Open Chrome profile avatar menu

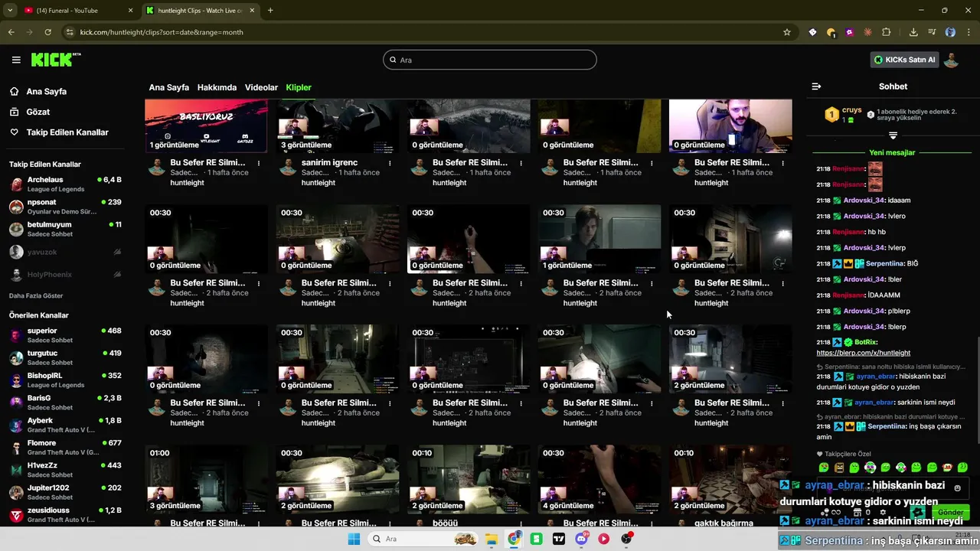[950, 32]
